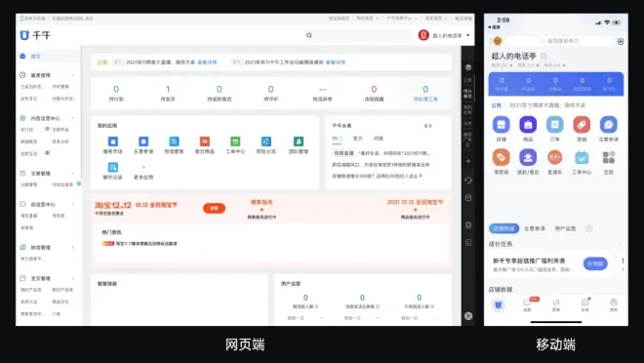Viewport: 644px width, 363px height.
Task: Tap the 工单中心 icon in mobile grid
Action: click(582, 157)
